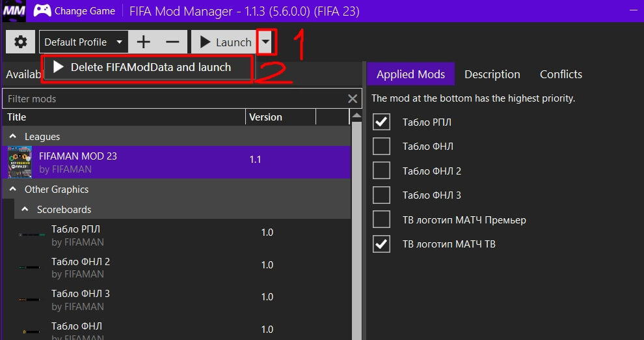Select Табло ФНЛ 3 in available mods list
644x340 pixels.
81,294
